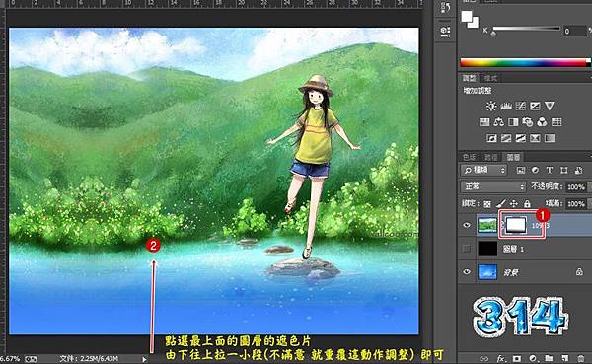Click the 不透明度 100% field
592x364 pixels.
coord(576,186)
